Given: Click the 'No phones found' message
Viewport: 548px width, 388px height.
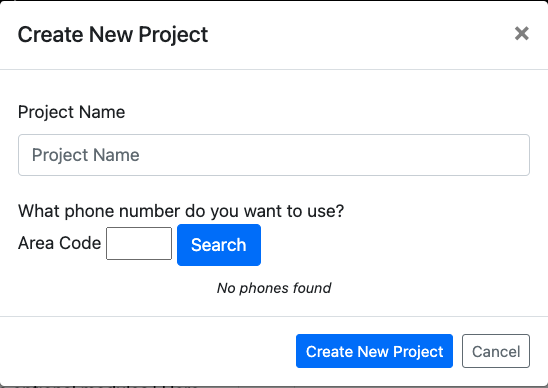Looking at the screenshot, I should [274, 288].
